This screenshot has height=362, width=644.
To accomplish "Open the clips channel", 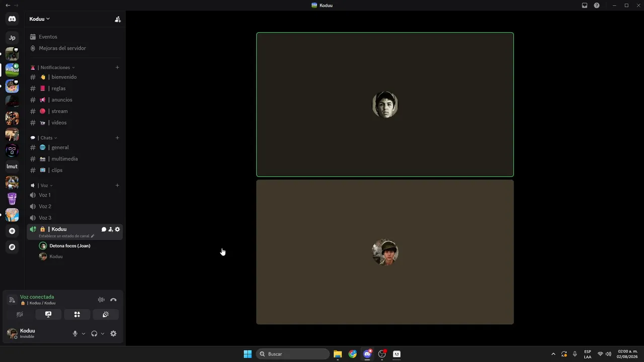I will click(x=74, y=170).
